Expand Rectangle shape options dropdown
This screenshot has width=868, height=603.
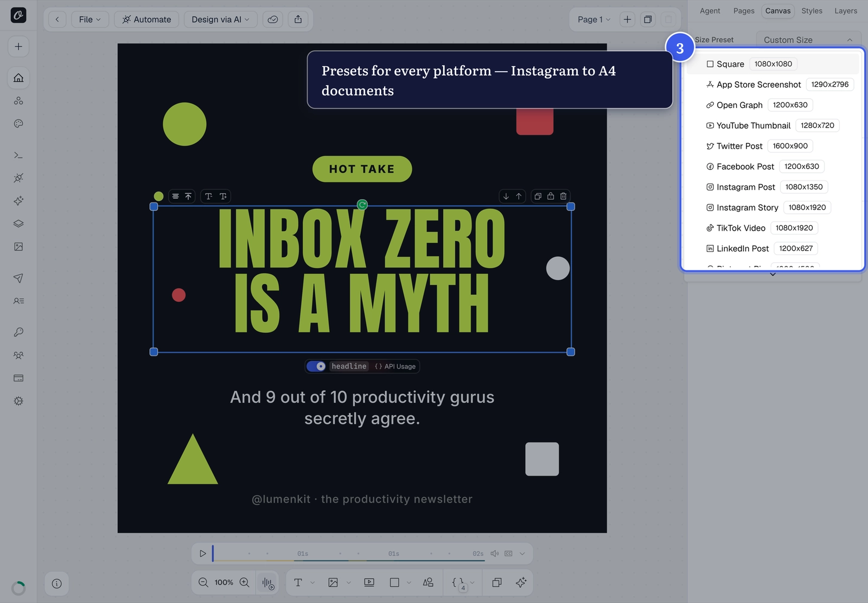409,583
